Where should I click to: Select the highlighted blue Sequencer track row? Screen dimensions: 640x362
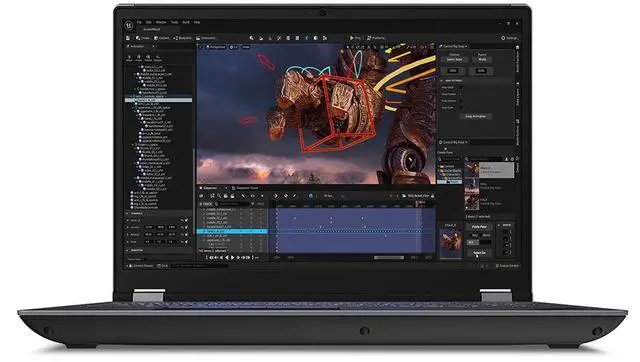click(x=232, y=231)
